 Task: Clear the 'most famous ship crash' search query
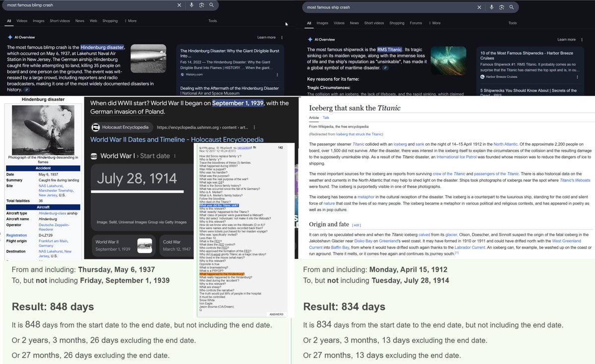[x=479, y=7]
